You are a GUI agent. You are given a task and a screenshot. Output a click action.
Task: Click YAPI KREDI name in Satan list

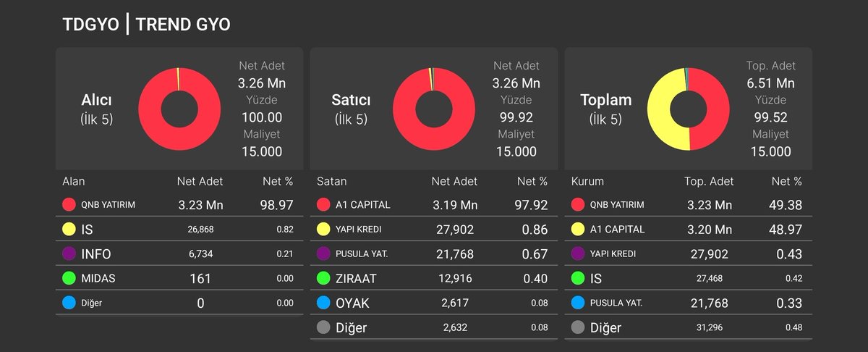359,230
